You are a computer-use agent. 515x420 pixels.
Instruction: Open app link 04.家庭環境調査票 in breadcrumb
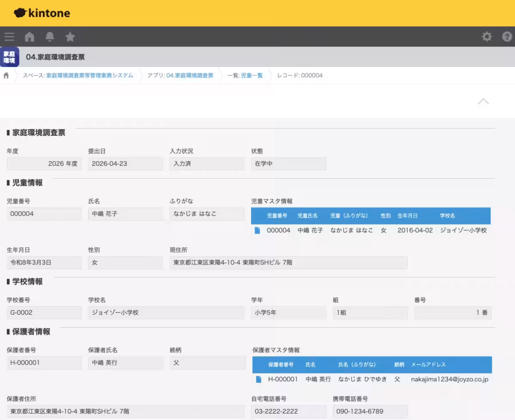tap(190, 76)
